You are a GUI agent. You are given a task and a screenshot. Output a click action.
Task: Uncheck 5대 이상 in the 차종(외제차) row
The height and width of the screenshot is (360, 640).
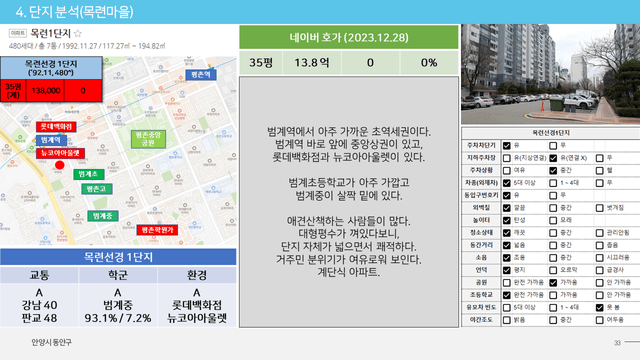click(x=507, y=183)
